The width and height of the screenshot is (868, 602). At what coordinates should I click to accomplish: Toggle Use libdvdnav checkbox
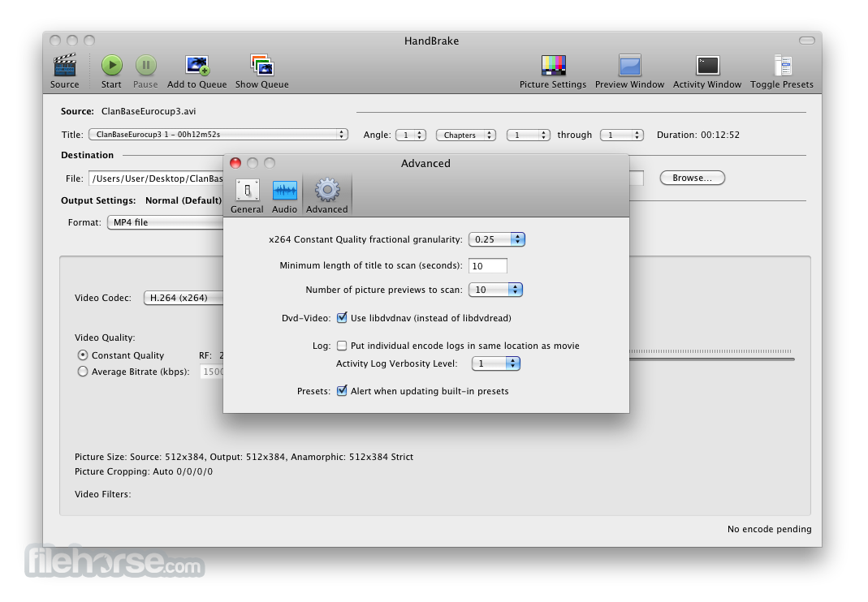coord(342,317)
